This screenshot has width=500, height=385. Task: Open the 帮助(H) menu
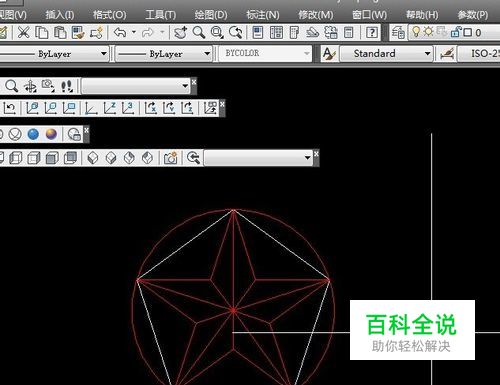pyautogui.click(x=422, y=15)
